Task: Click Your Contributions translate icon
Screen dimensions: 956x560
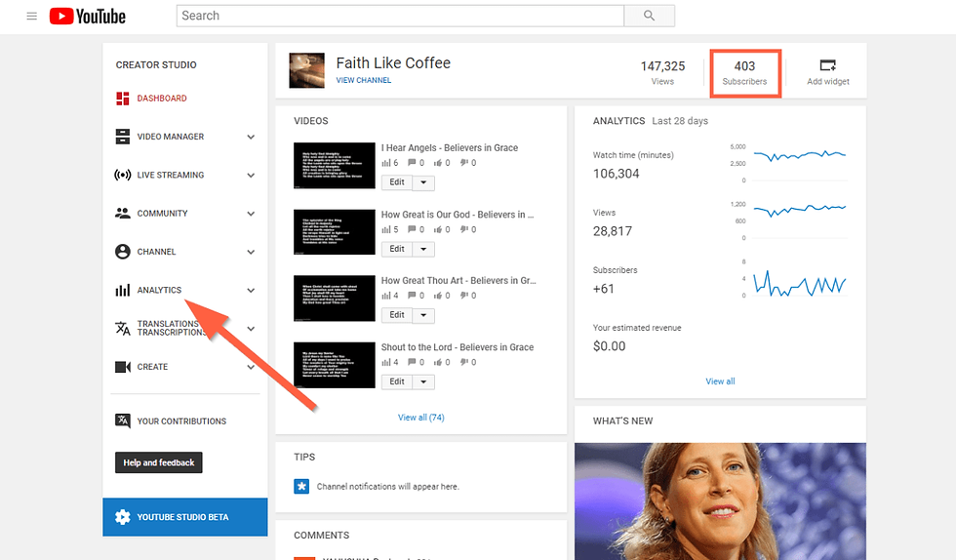Action: coord(123,420)
